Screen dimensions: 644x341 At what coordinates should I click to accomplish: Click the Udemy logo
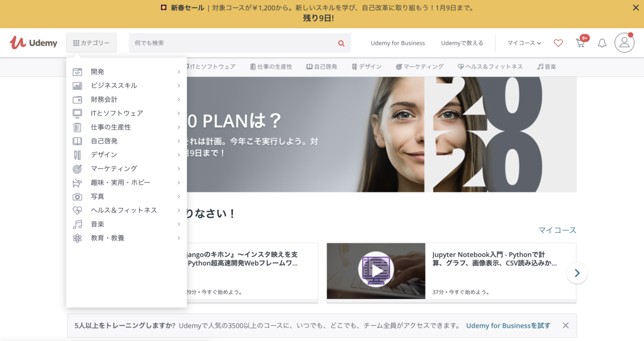(33, 43)
